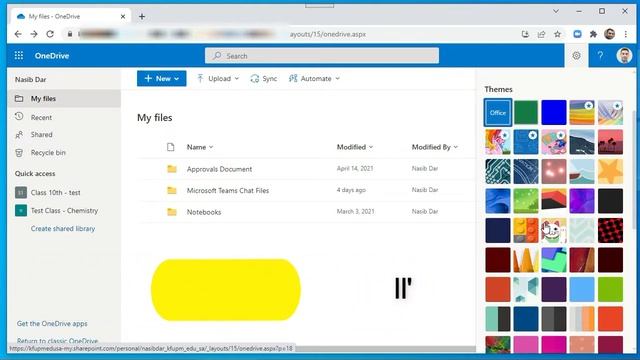This screenshot has height=360, width=640.
Task: Open the tab search chevron in title bar
Action: point(556,11)
